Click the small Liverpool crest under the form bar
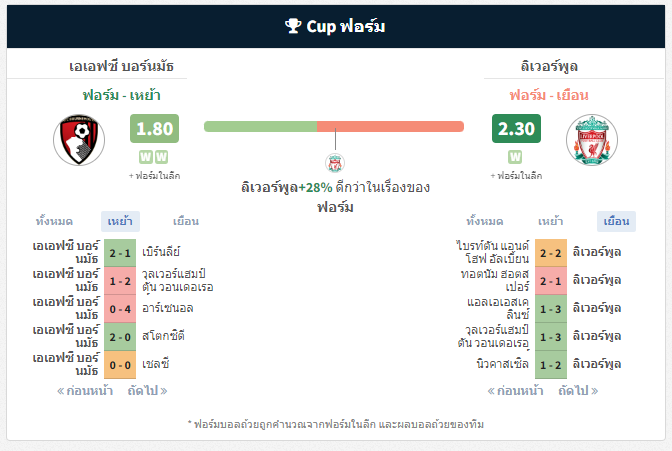Screen dimensions: 672x451 (x=335, y=163)
